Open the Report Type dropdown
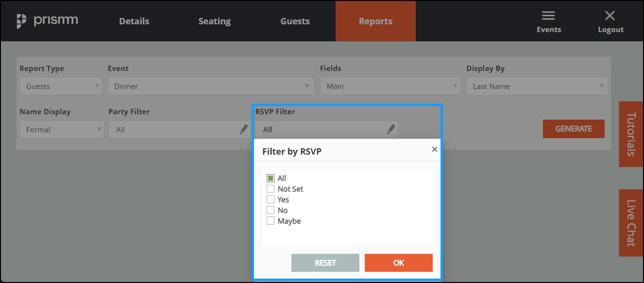This screenshot has width=644, height=283. tap(60, 86)
